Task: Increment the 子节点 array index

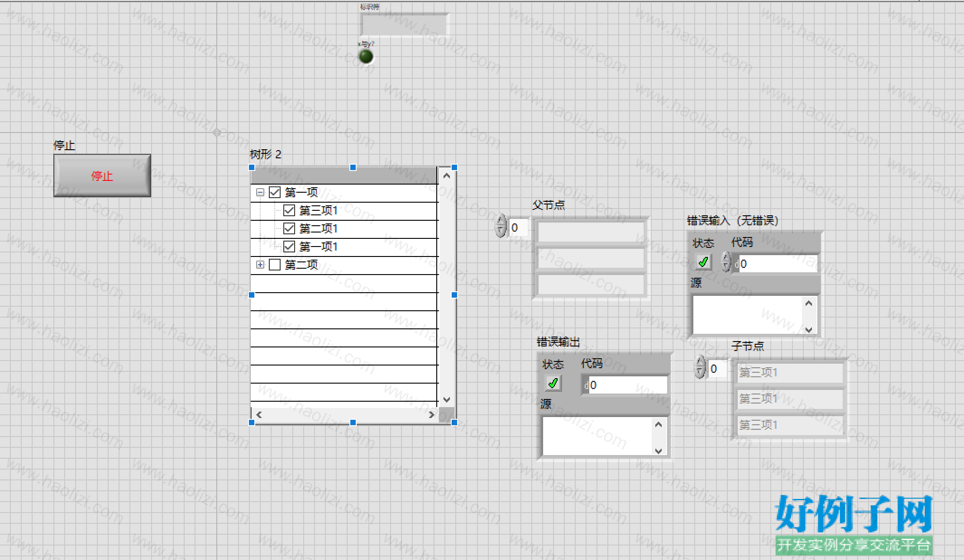Action: click(700, 362)
